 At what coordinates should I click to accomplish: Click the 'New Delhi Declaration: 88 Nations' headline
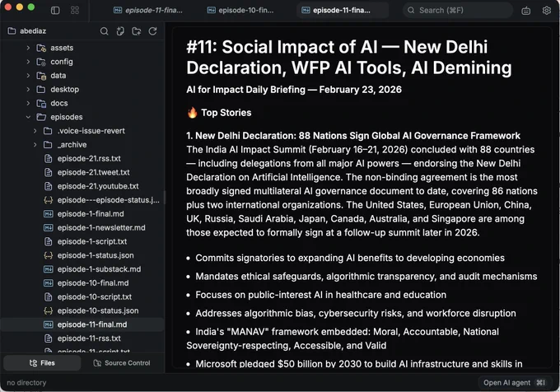(353, 136)
